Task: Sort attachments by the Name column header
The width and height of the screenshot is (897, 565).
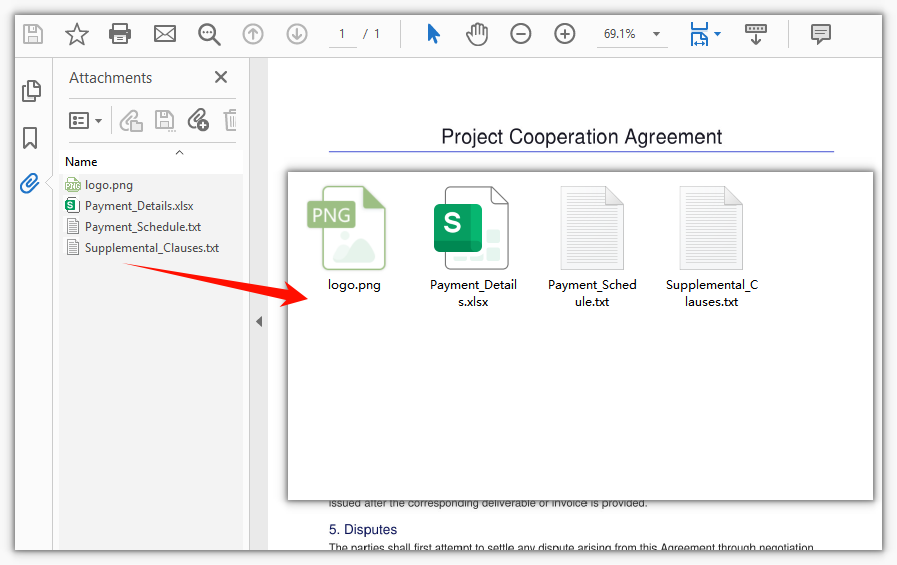Action: tap(151, 162)
